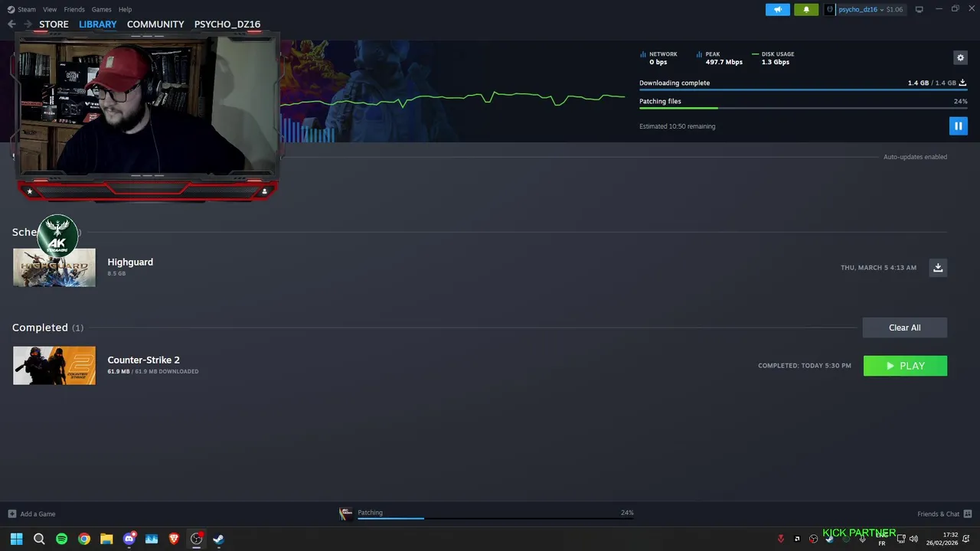
Task: Open Brave browser from the taskbar
Action: click(x=174, y=539)
